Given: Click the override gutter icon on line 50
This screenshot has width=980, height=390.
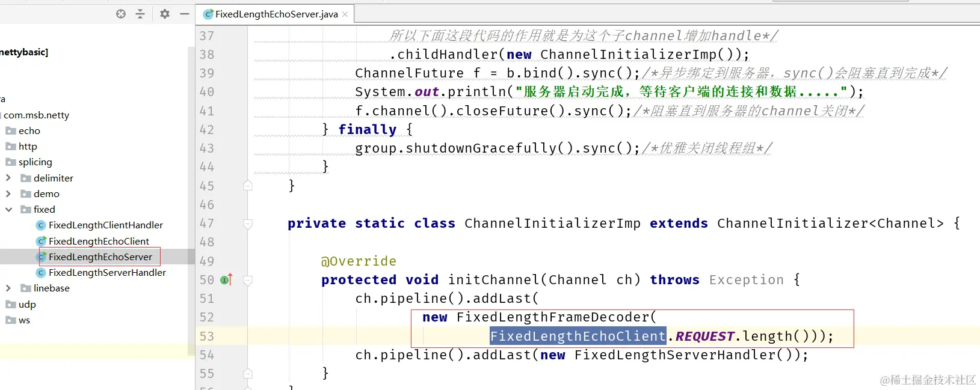Looking at the screenshot, I should coord(226,279).
